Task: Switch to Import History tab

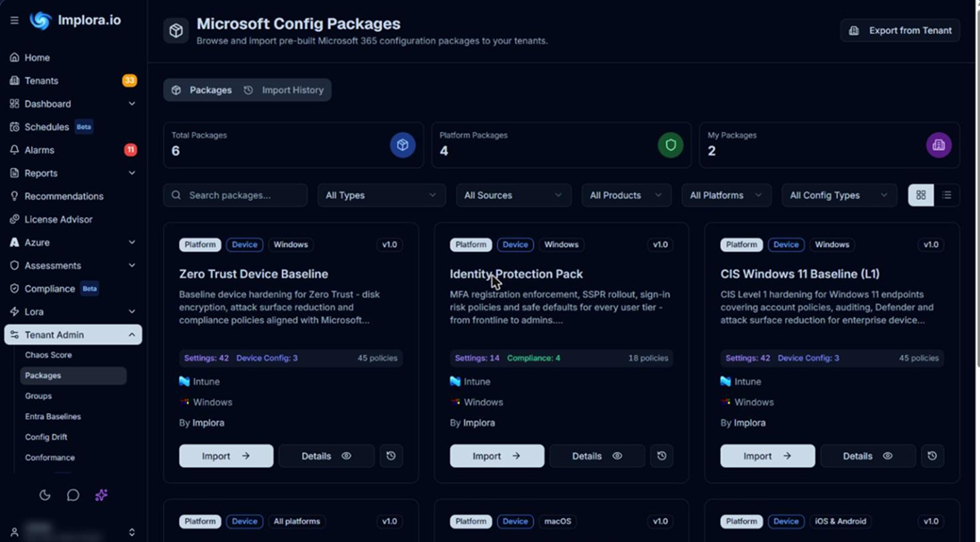Action: pos(283,90)
